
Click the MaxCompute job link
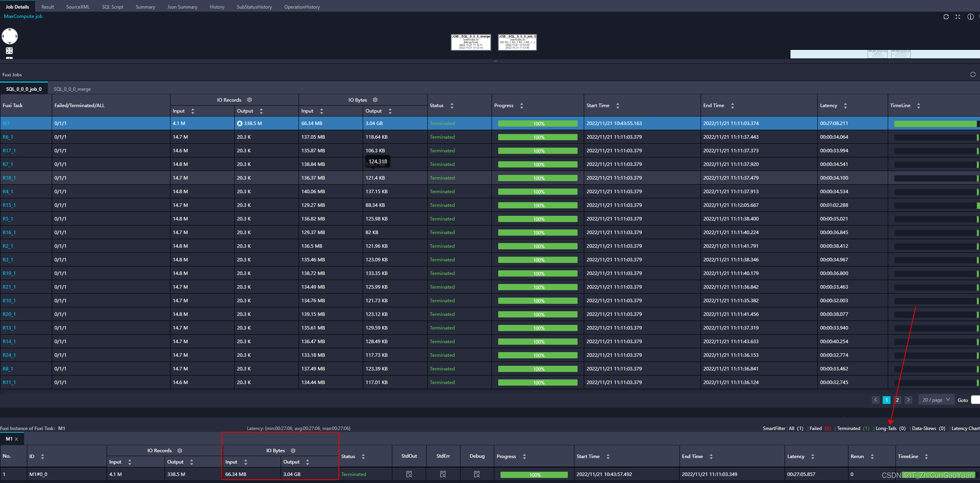tap(23, 16)
